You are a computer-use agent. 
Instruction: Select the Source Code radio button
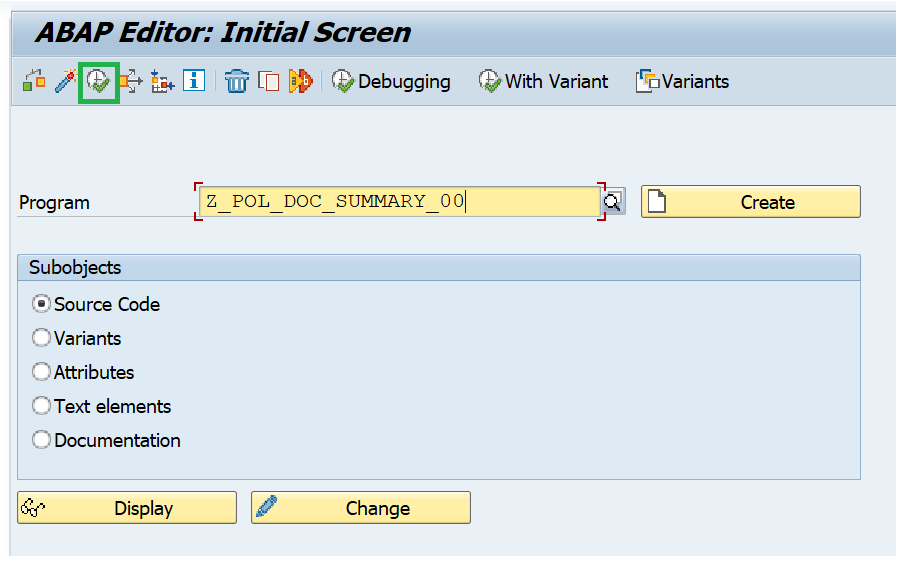point(41,304)
